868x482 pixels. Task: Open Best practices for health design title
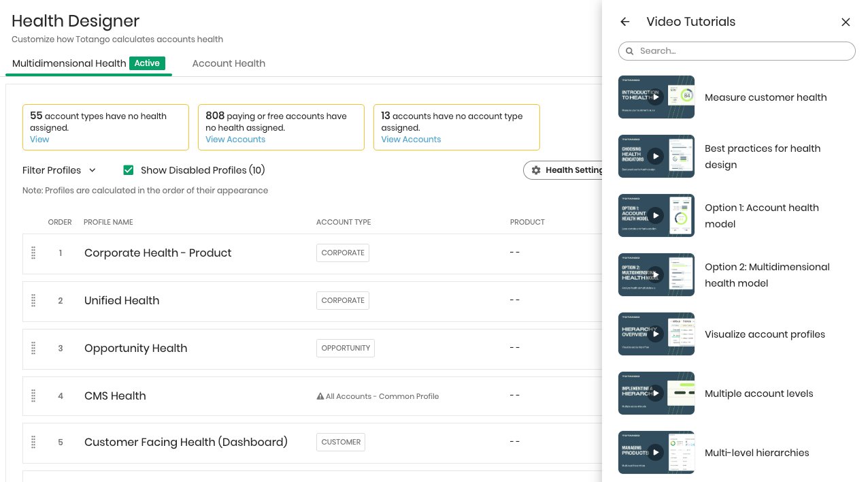pyautogui.click(x=763, y=157)
